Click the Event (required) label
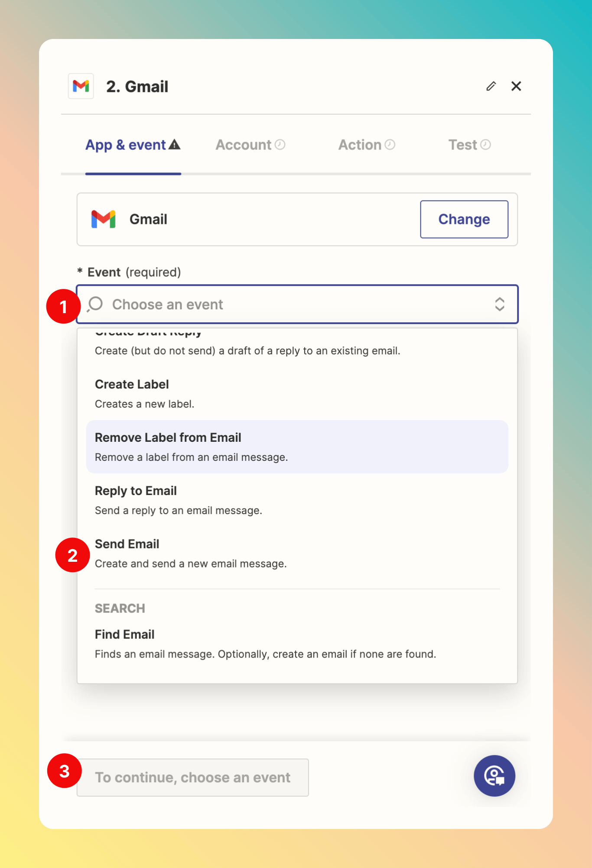The height and width of the screenshot is (868, 592). point(129,272)
